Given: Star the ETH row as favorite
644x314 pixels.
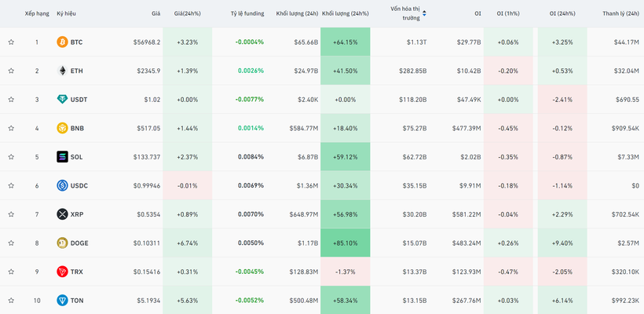Looking at the screenshot, I should (x=11, y=71).
